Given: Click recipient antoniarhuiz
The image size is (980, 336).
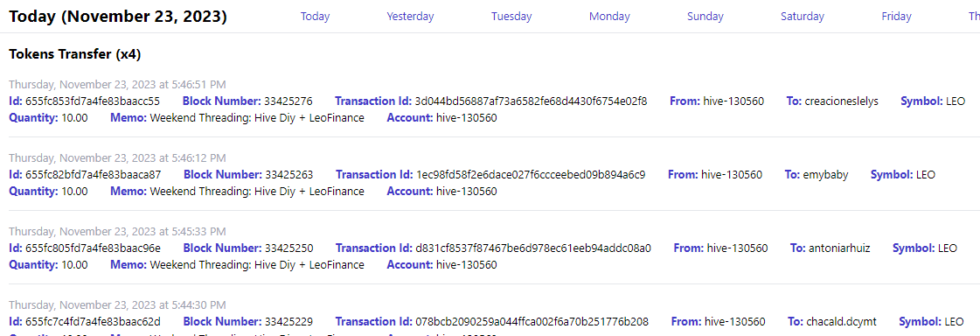Looking at the screenshot, I should pos(839,248).
